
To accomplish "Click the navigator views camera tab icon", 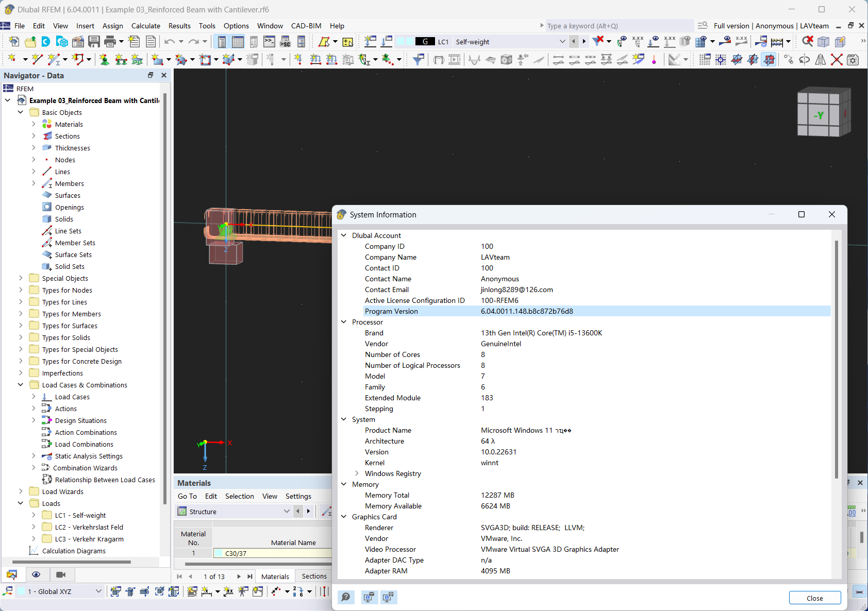I will [x=61, y=574].
